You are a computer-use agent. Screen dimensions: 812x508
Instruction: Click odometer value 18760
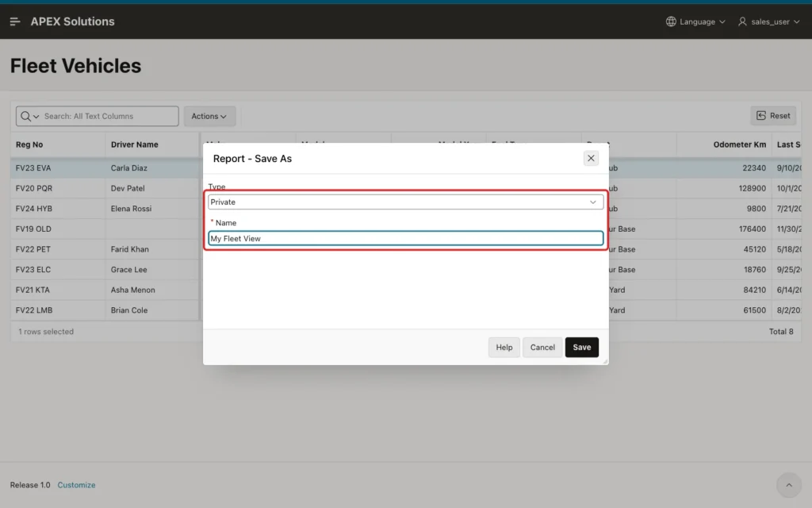[x=755, y=270]
